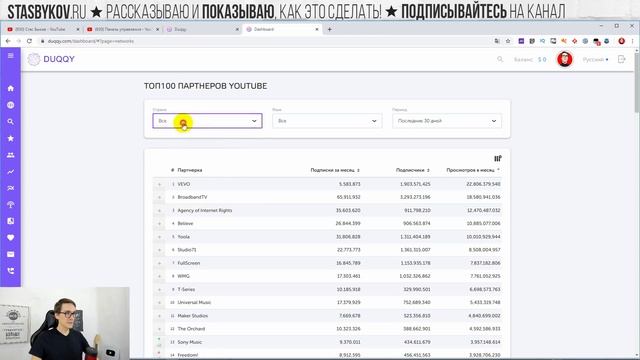This screenshot has height=360, width=640.
Task: Click the Sony Music partner name
Action: pyautogui.click(x=190, y=342)
